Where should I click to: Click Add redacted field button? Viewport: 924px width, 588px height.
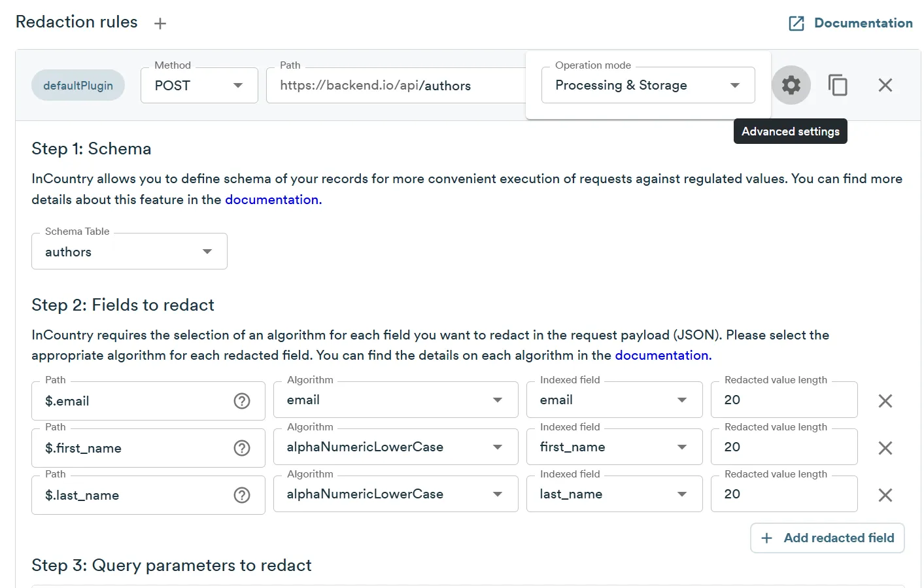coord(827,538)
